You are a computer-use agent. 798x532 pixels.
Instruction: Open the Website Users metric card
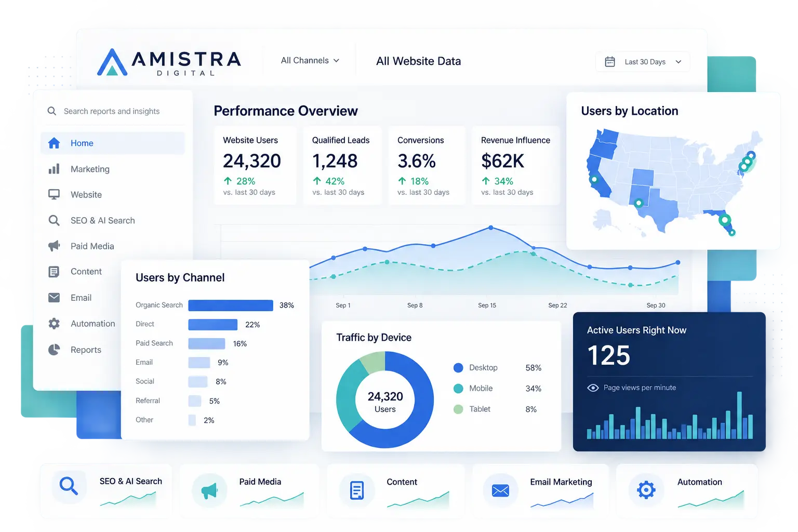click(255, 166)
